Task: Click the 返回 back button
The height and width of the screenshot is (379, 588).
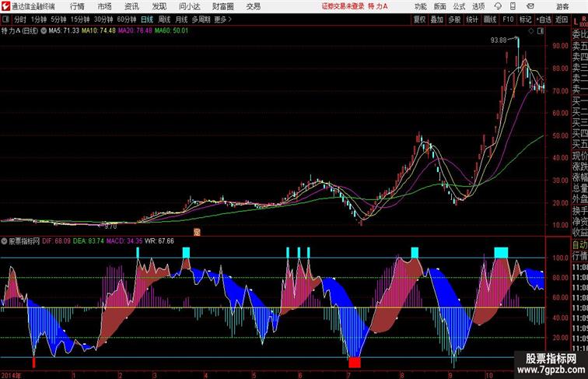Action: (x=562, y=19)
